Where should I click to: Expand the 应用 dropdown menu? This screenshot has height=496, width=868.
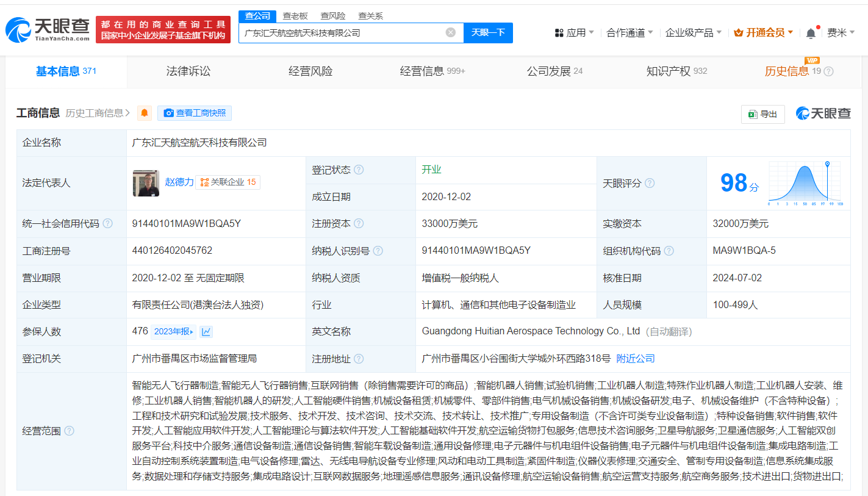pos(574,33)
